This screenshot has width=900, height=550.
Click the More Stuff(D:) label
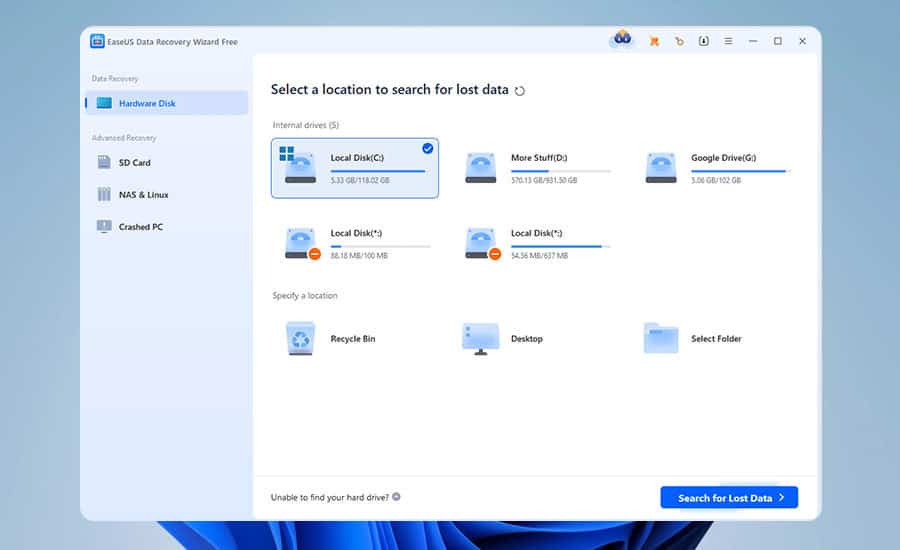(539, 157)
